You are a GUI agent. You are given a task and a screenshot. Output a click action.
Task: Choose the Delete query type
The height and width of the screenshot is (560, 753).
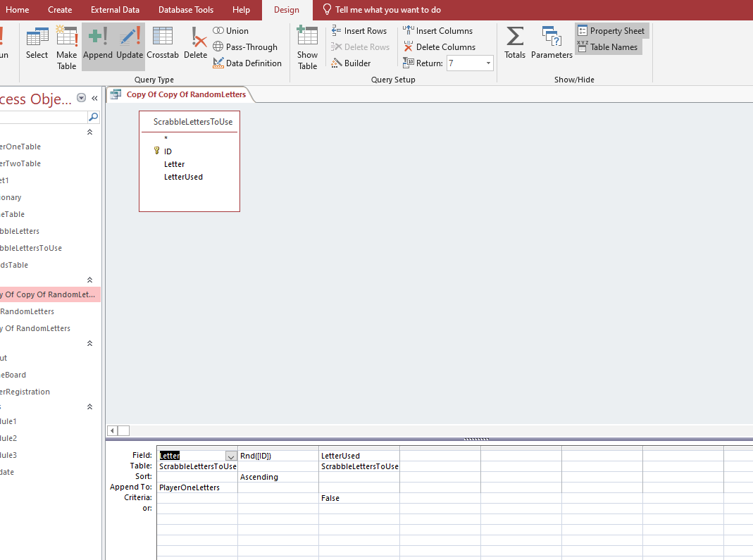pos(195,43)
